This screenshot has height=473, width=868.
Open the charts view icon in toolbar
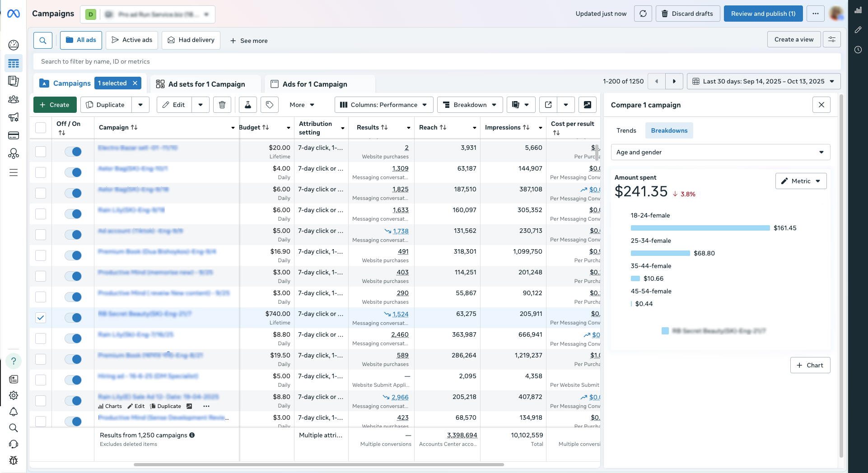tap(587, 105)
